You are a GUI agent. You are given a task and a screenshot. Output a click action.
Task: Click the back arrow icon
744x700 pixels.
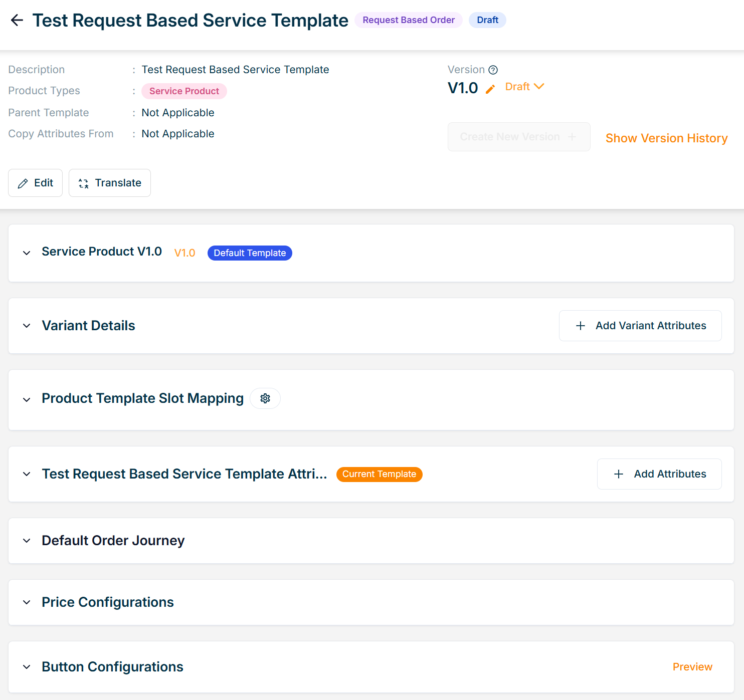[17, 20]
